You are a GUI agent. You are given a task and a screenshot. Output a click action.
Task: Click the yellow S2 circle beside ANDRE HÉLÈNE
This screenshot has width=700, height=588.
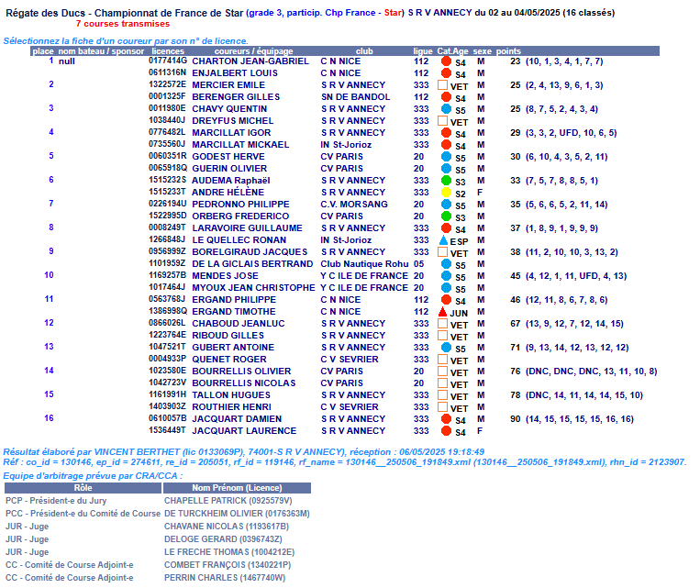[446, 193]
